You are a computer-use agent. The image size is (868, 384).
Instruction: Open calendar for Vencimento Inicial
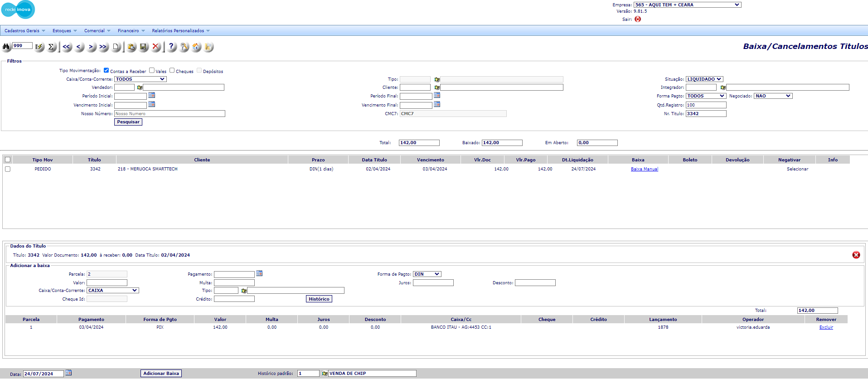[152, 104]
